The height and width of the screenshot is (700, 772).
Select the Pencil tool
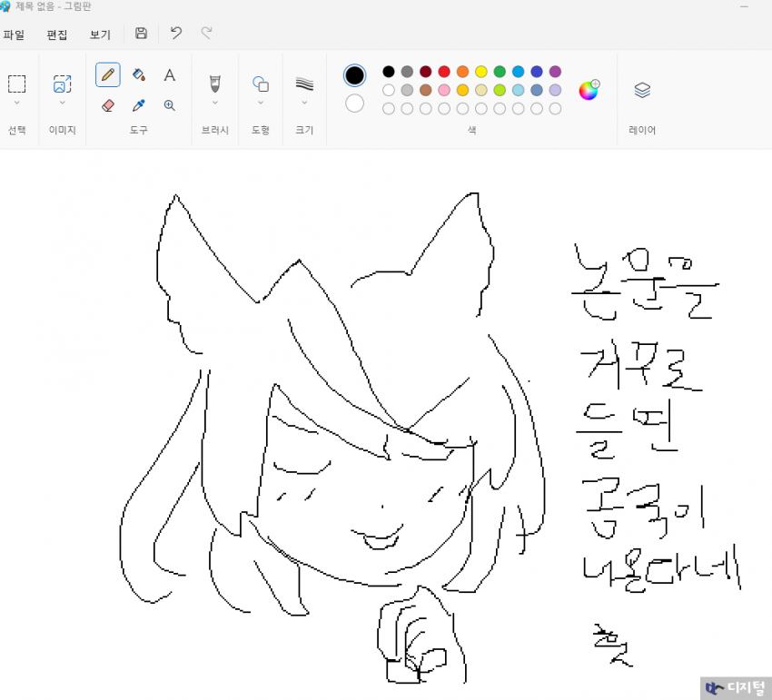tap(108, 74)
